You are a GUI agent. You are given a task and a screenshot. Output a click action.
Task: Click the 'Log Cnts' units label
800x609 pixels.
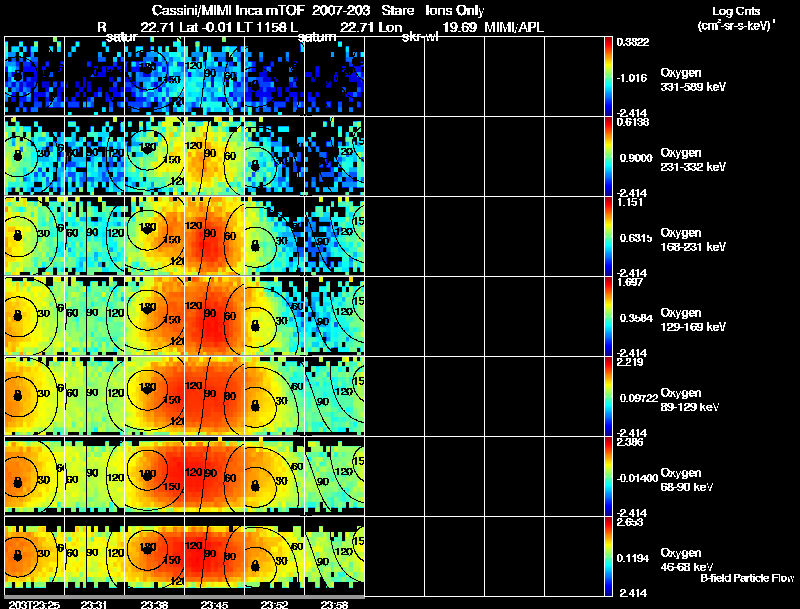point(736,11)
